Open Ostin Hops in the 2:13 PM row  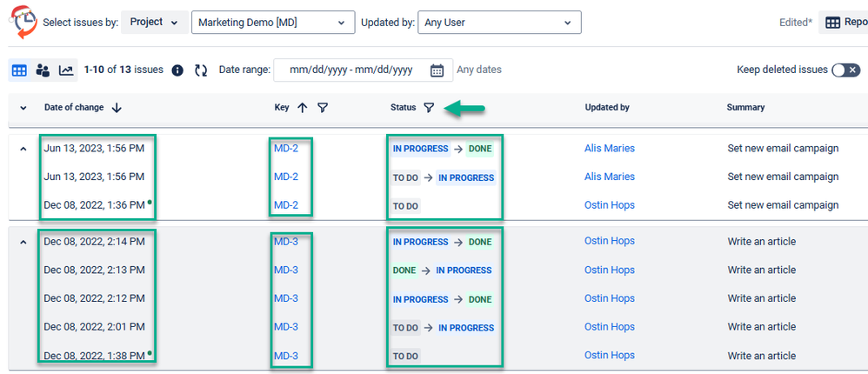[x=610, y=270]
